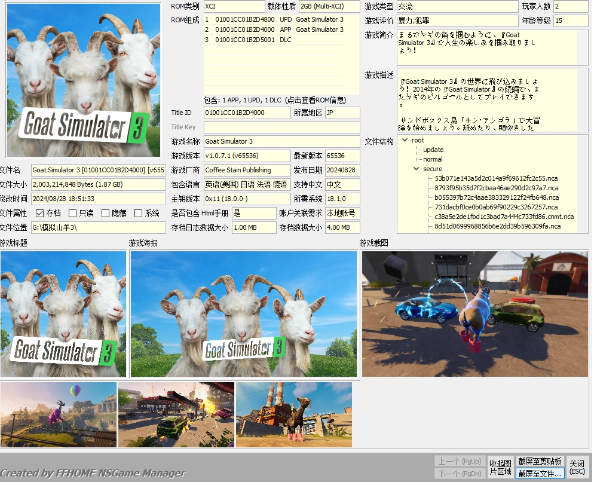This screenshot has height=483, width=592.
Task: Click the wide game poster image under 游戏海报
Action: pos(244,314)
